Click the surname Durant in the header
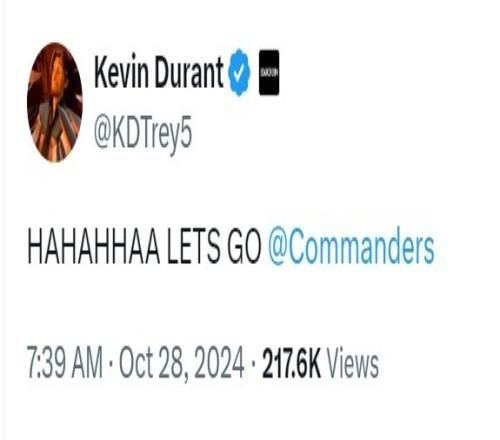500x440 pixels. (x=189, y=72)
